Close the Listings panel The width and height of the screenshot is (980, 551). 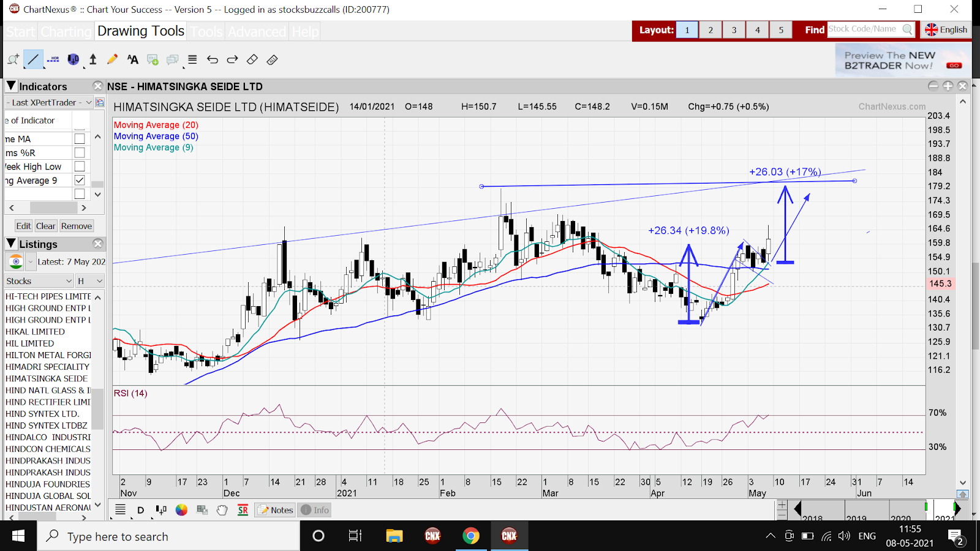point(97,244)
